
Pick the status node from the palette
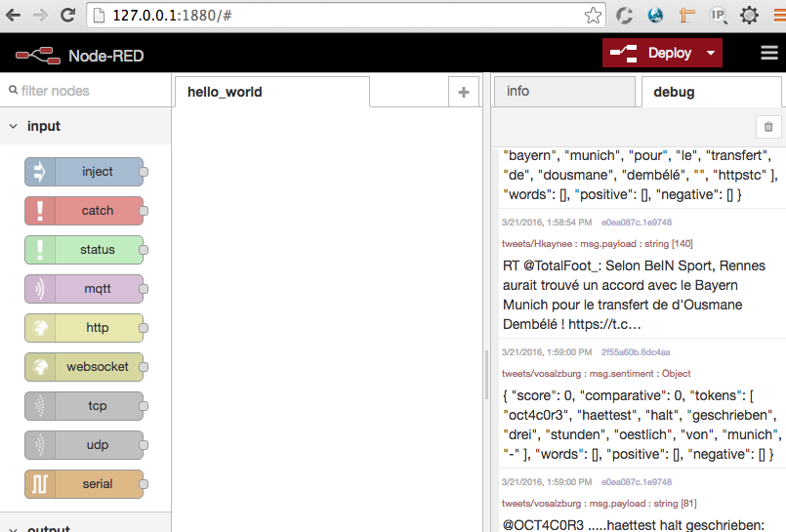[84, 250]
